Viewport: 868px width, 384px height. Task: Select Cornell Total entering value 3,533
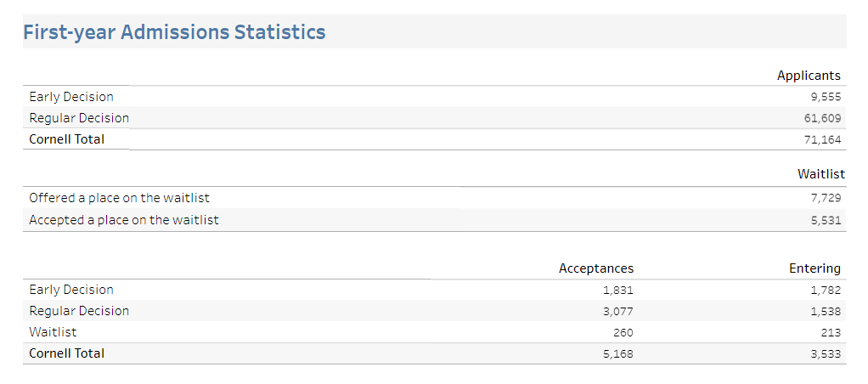826,353
